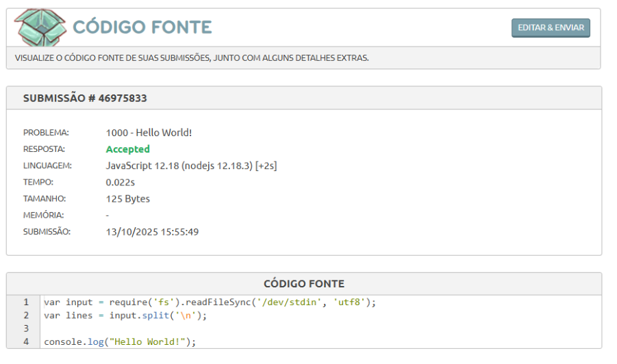The height and width of the screenshot is (364, 617).
Task: Click the time value '0.022s'
Action: click(121, 183)
